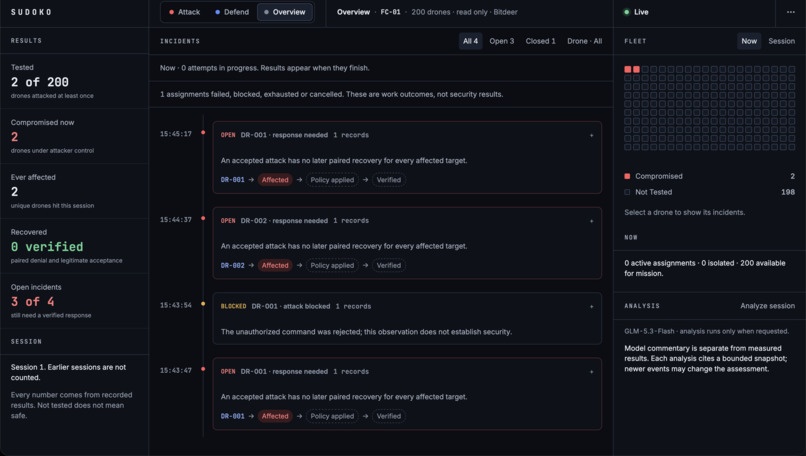Click the SUDOKO logo
806x456 pixels.
pyautogui.click(x=31, y=12)
